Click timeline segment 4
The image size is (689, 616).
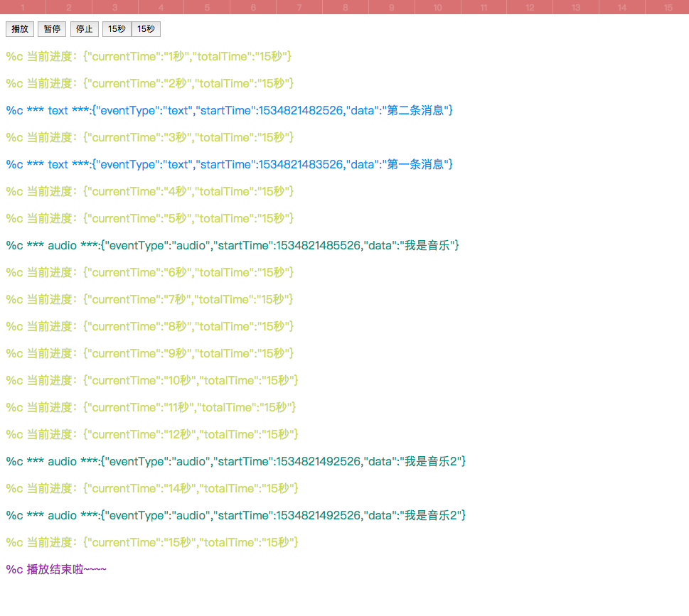click(161, 7)
